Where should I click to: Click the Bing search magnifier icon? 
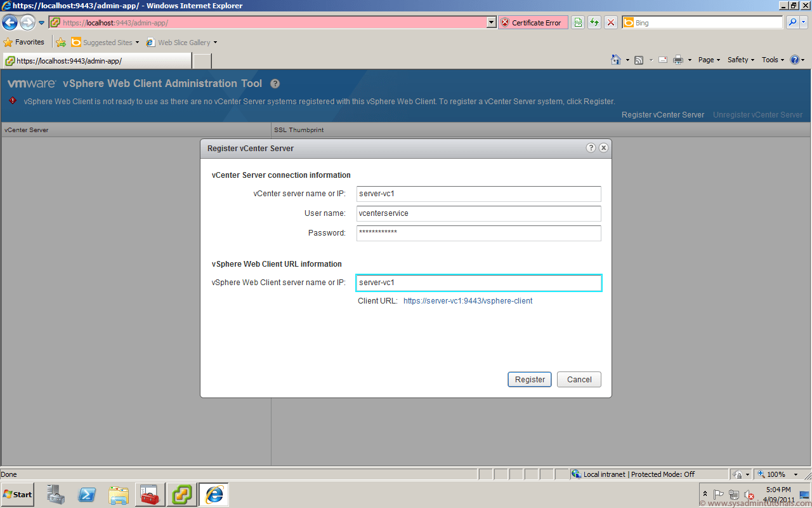click(x=792, y=22)
